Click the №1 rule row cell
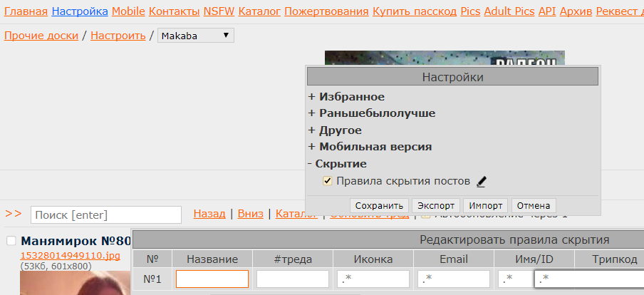The width and height of the screenshot is (644, 295). click(152, 279)
